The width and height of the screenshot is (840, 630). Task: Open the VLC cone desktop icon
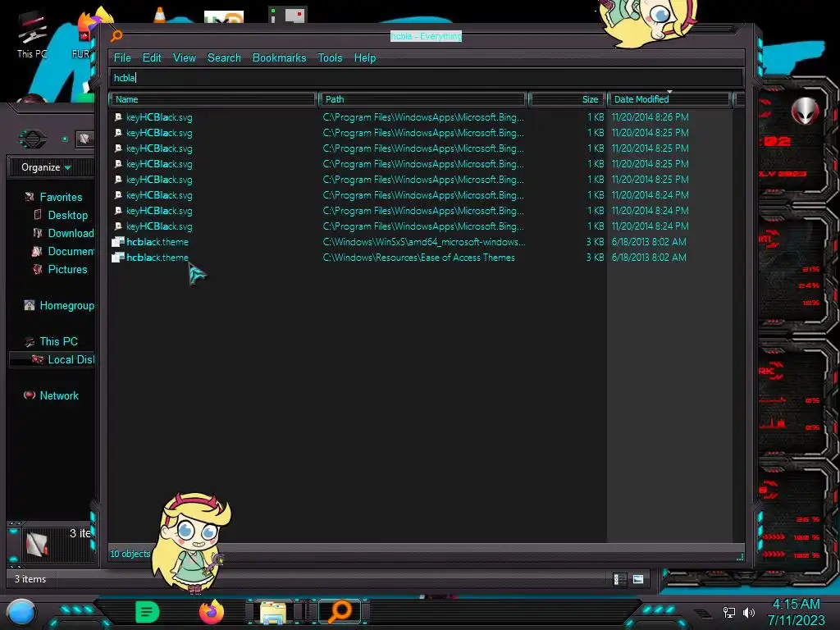pos(160,15)
